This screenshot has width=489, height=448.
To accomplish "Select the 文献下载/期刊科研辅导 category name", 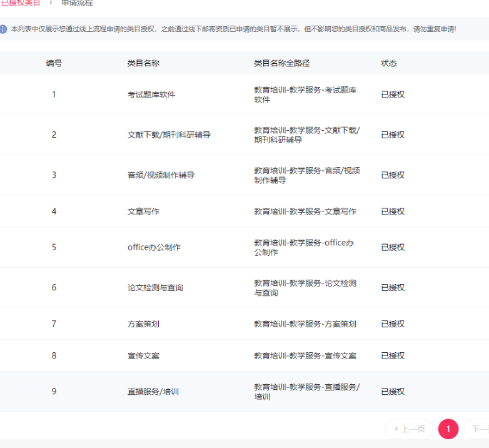I will point(169,135).
